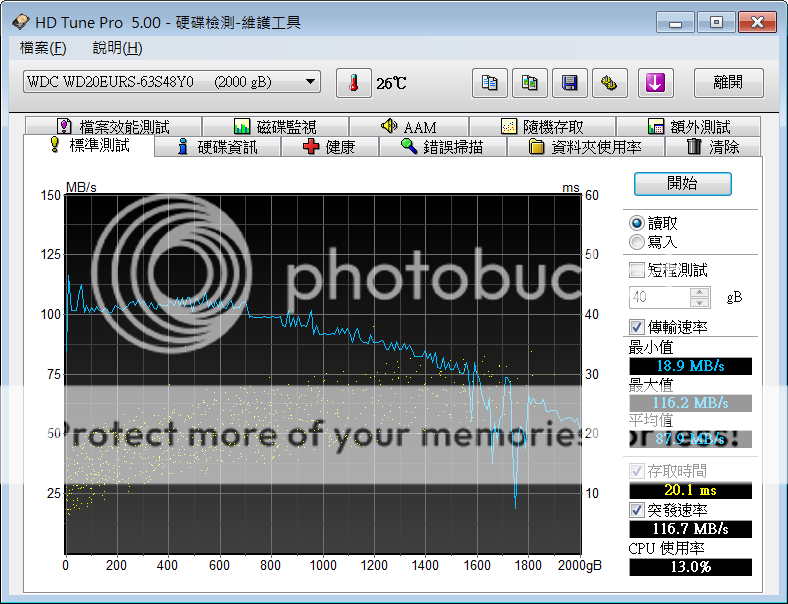Image resolution: width=788 pixels, height=604 pixels.
Task: Select the 讀取 read radio button
Action: [x=637, y=223]
